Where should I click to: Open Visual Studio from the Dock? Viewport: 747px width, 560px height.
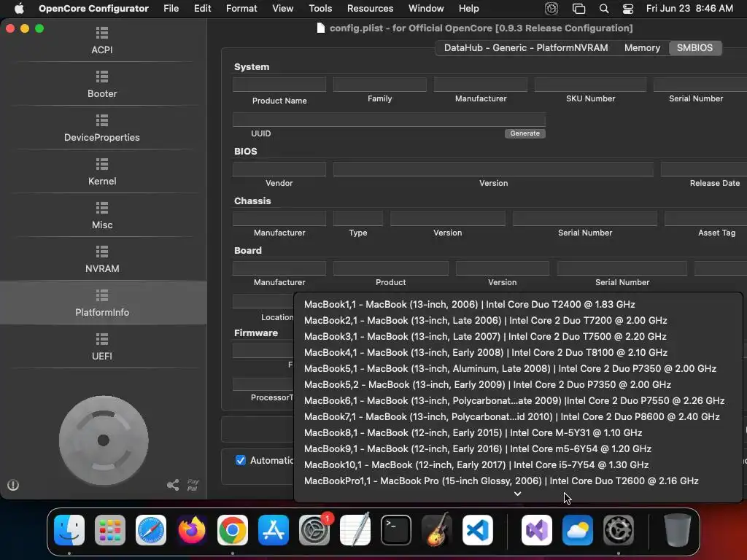(x=537, y=530)
